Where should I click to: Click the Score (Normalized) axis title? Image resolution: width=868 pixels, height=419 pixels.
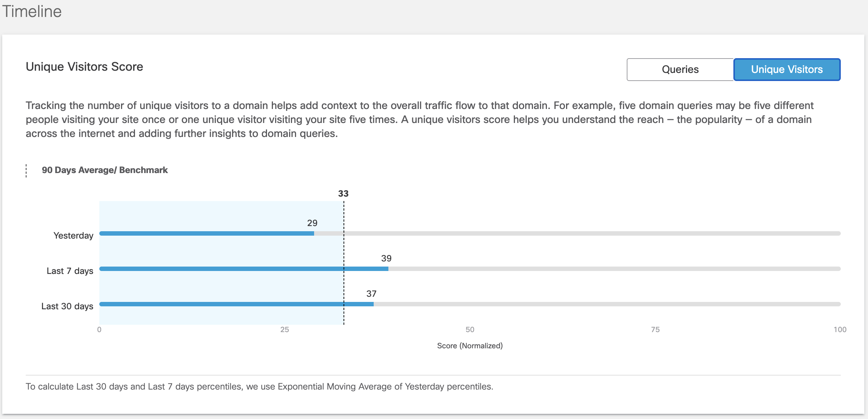pos(470,346)
